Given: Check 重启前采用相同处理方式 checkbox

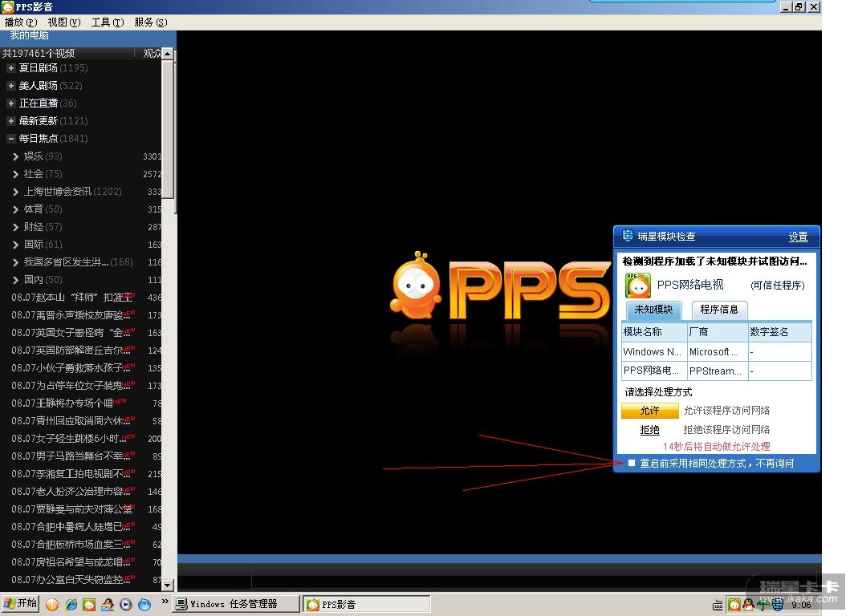Looking at the screenshot, I should (x=632, y=463).
